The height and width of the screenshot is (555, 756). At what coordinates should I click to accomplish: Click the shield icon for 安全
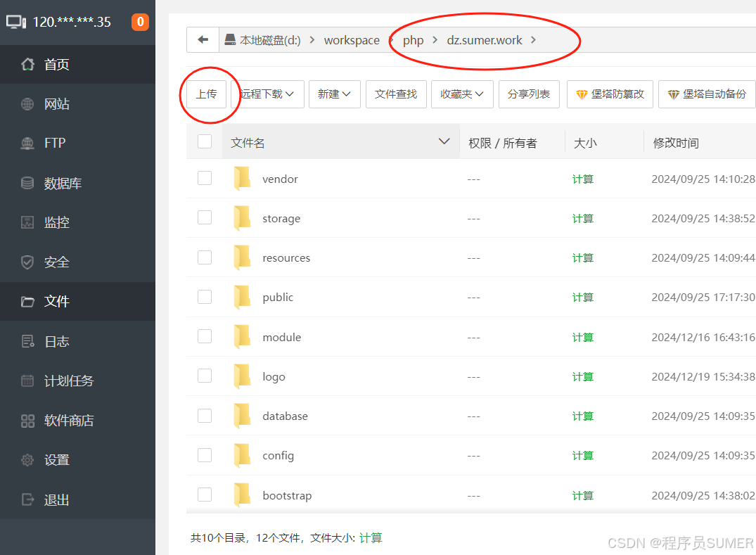click(x=27, y=262)
